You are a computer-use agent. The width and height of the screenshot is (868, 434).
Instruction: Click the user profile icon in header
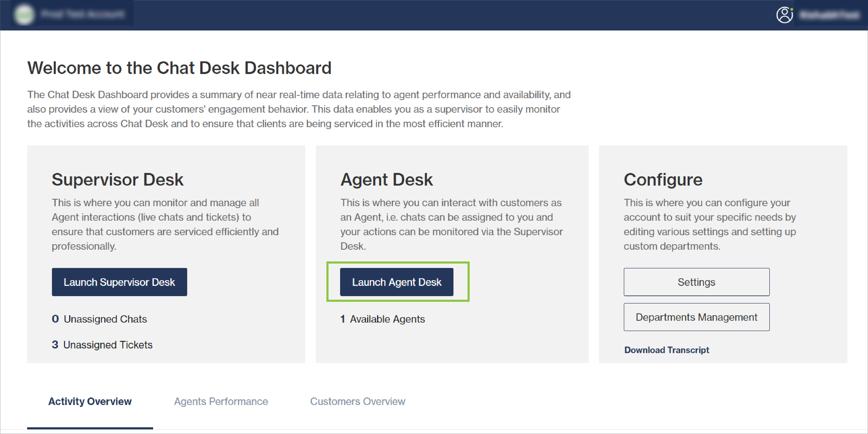pos(784,15)
